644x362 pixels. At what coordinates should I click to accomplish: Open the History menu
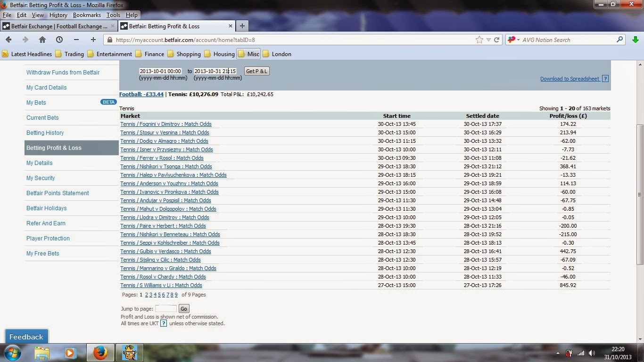pos(58,15)
